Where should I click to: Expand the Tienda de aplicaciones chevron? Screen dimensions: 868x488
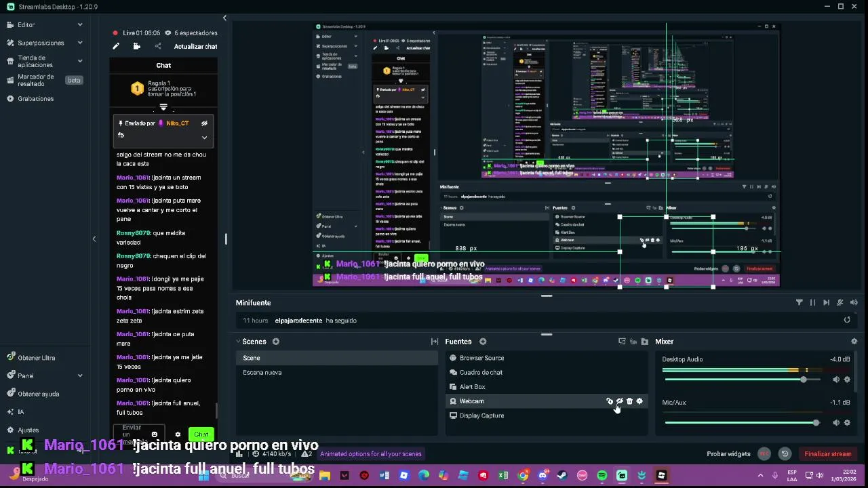(80, 62)
